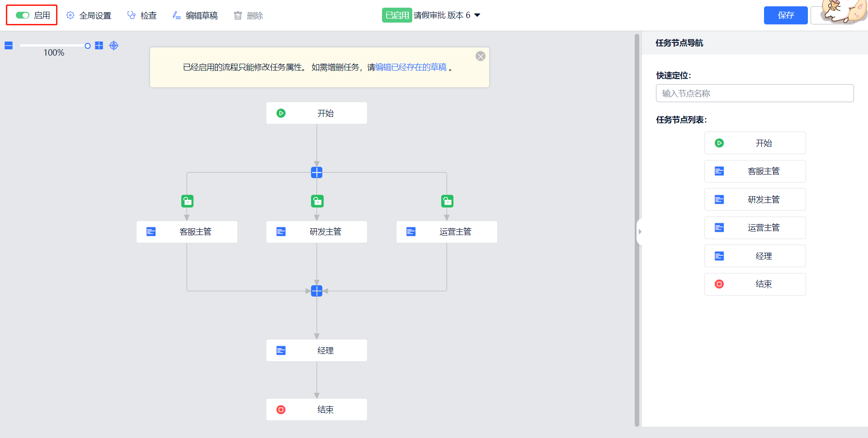
Task: Click the 检查 check tool
Action: pos(142,16)
